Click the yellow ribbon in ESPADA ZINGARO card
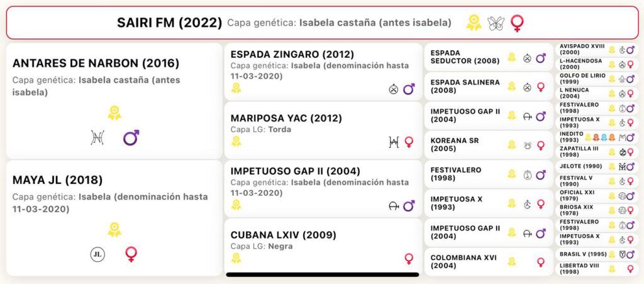The height and width of the screenshot is (284, 644). pos(236,88)
